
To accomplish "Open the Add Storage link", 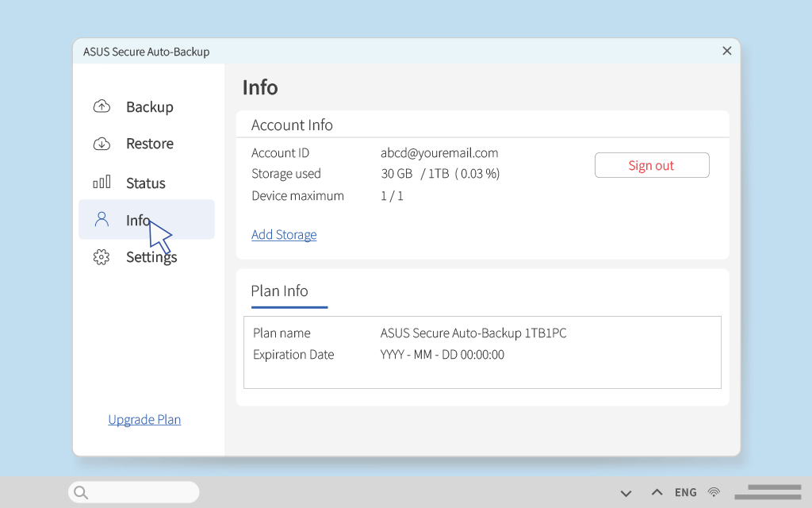I will [284, 234].
